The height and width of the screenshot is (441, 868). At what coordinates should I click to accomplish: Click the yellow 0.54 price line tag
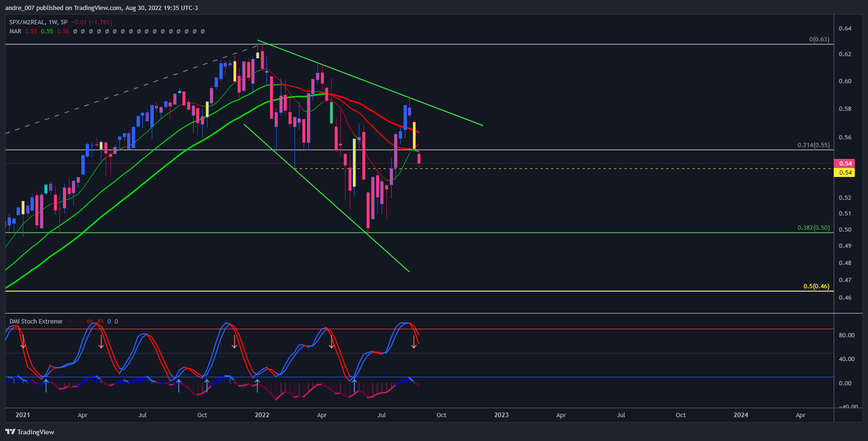coord(845,173)
